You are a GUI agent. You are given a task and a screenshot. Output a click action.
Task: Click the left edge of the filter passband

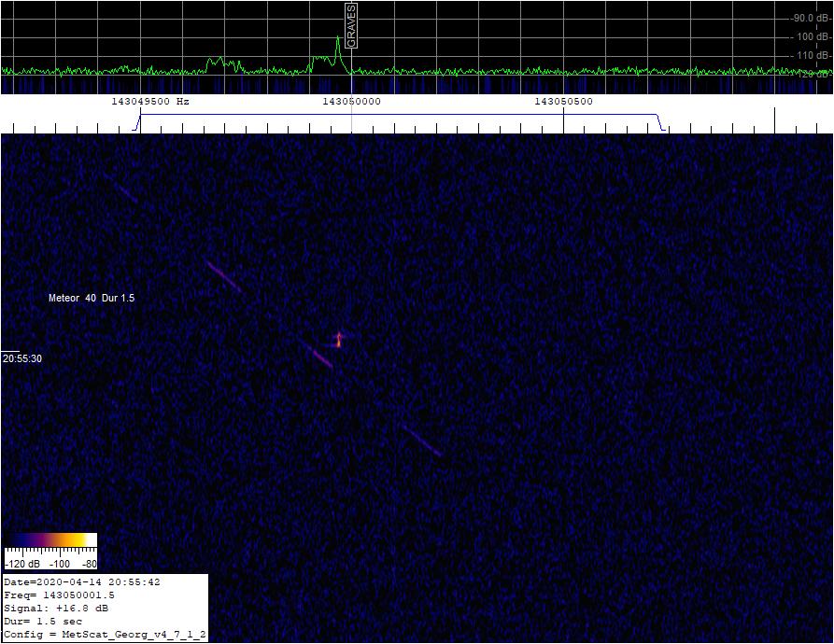coord(136,121)
